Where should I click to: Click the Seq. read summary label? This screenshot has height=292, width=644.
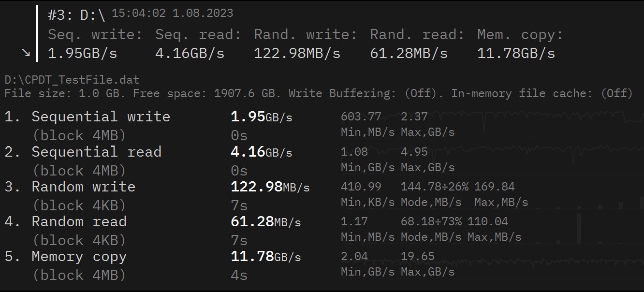[x=198, y=35]
